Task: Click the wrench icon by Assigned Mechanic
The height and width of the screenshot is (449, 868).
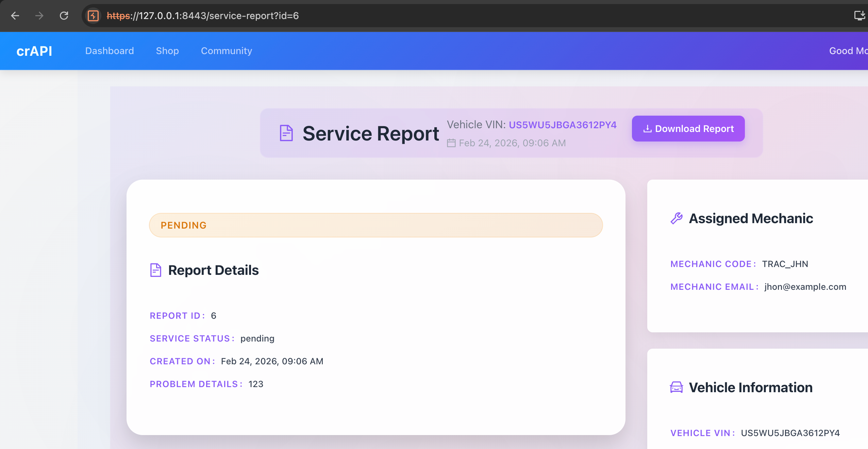Action: (677, 218)
